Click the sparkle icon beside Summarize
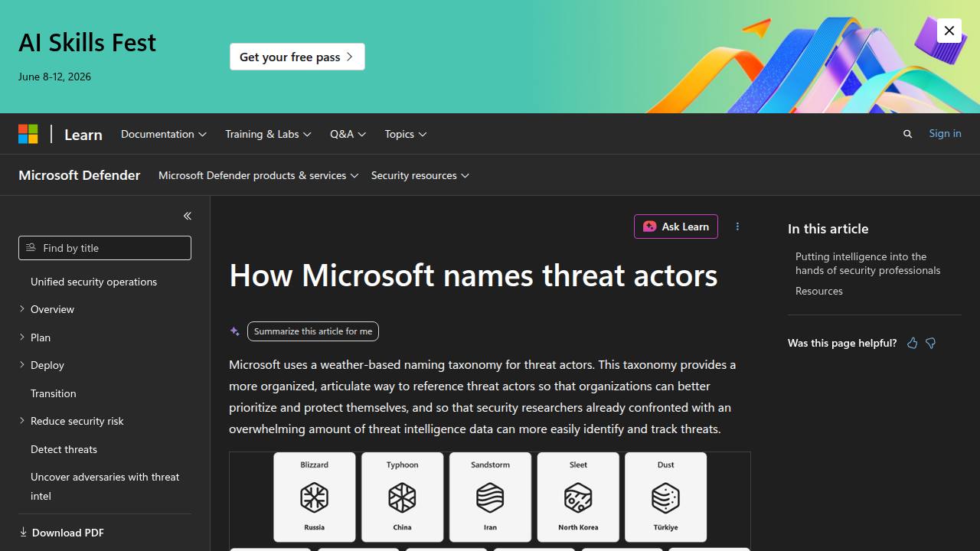The width and height of the screenshot is (980, 551). 235,331
